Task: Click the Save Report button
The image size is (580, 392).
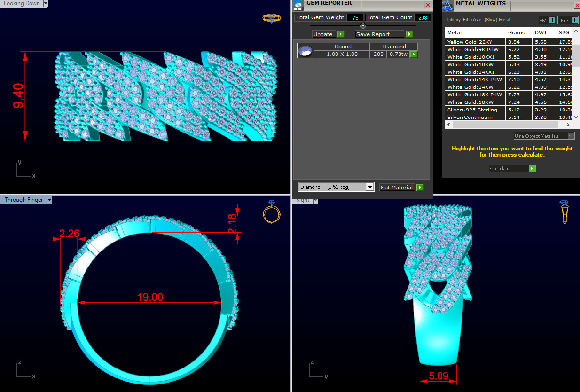Action: coord(380,34)
